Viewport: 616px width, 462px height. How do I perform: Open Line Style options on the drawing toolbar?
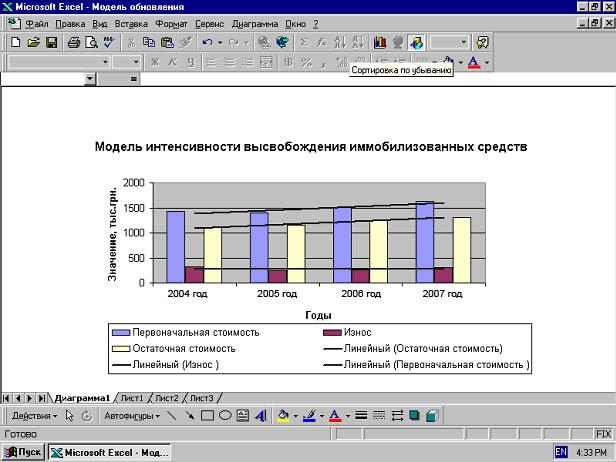[x=361, y=416]
